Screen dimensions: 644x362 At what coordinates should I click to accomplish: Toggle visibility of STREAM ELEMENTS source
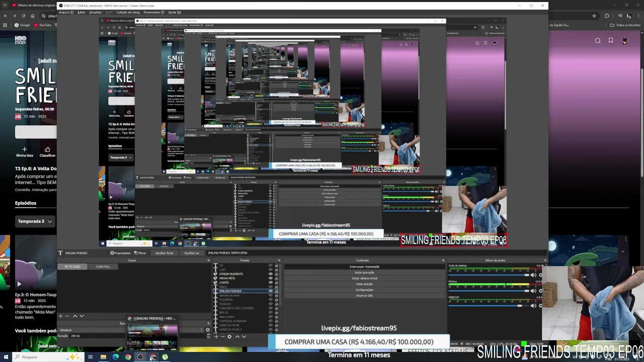tap(271, 274)
